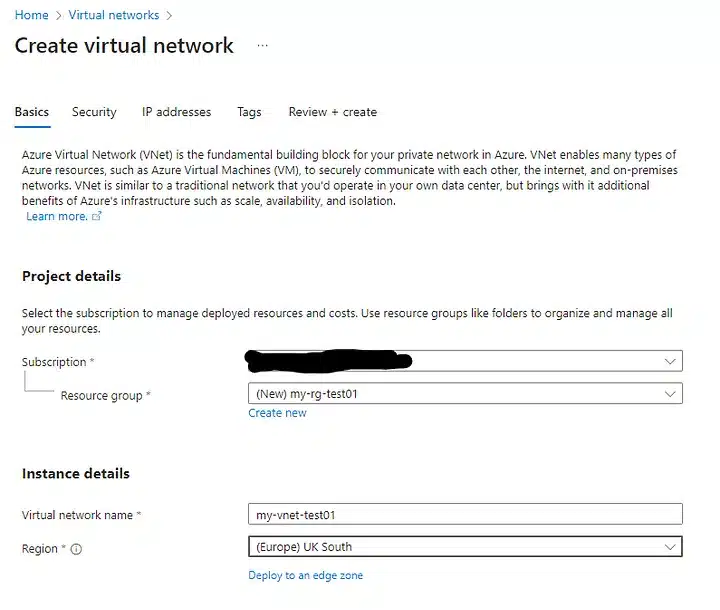Click Deploy to an edge zone link
This screenshot has height=610, width=720.
coord(305,576)
